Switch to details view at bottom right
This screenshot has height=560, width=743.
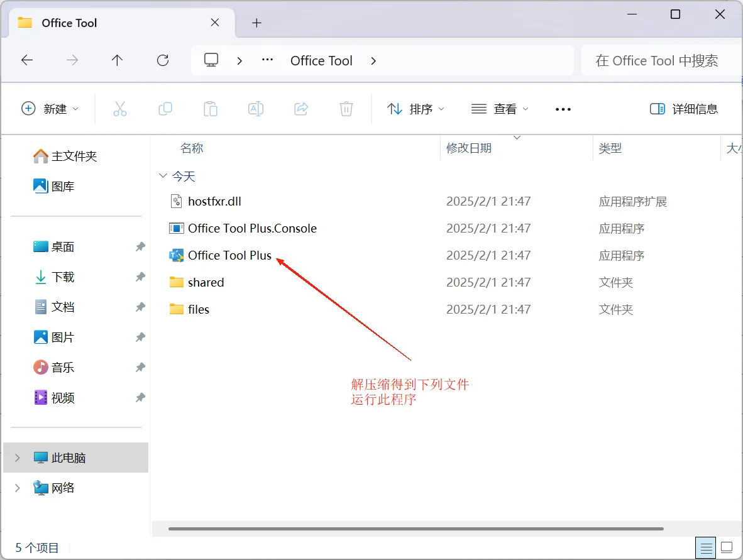(705, 547)
